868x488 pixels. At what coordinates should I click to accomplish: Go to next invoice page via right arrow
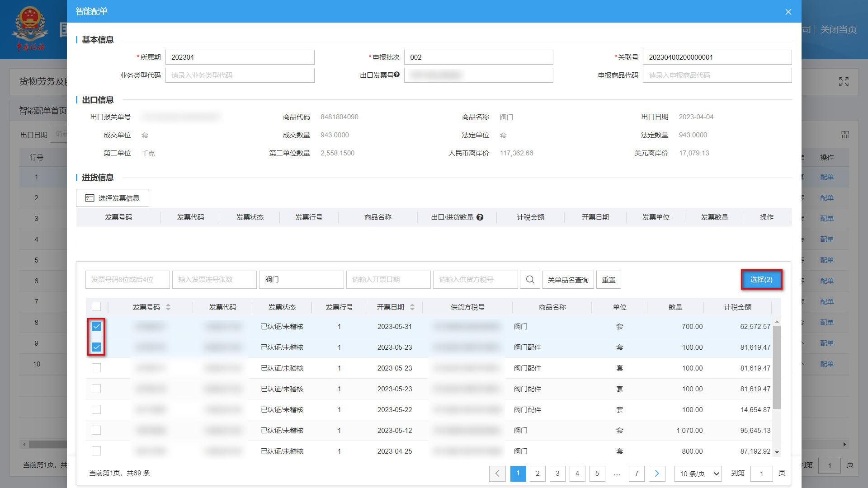point(657,474)
